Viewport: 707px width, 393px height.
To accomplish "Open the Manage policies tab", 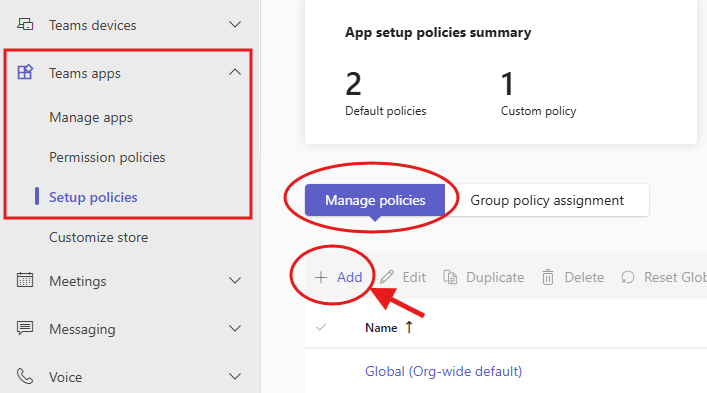I will point(375,200).
